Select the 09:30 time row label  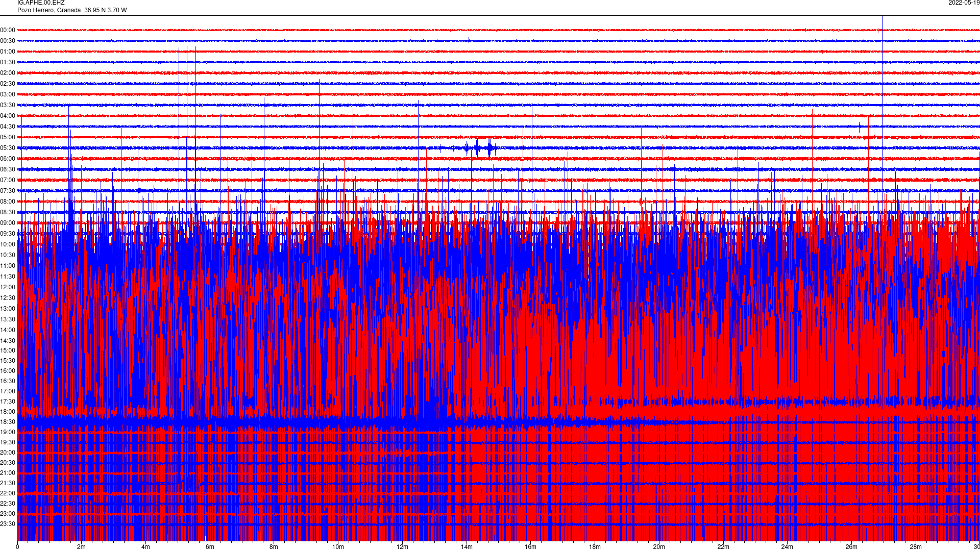pos(8,234)
